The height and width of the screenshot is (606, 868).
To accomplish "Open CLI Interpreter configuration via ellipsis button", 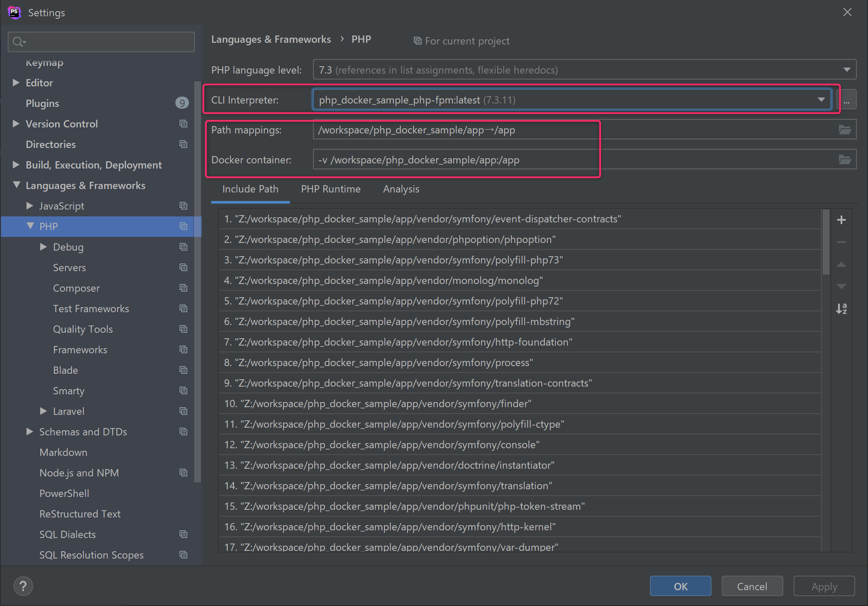I will point(847,99).
